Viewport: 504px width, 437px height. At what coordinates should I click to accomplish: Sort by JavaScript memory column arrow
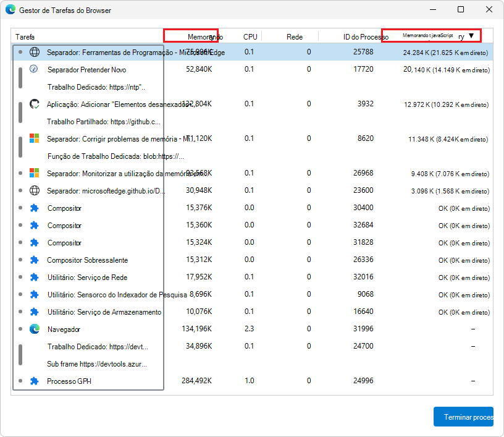coord(471,36)
